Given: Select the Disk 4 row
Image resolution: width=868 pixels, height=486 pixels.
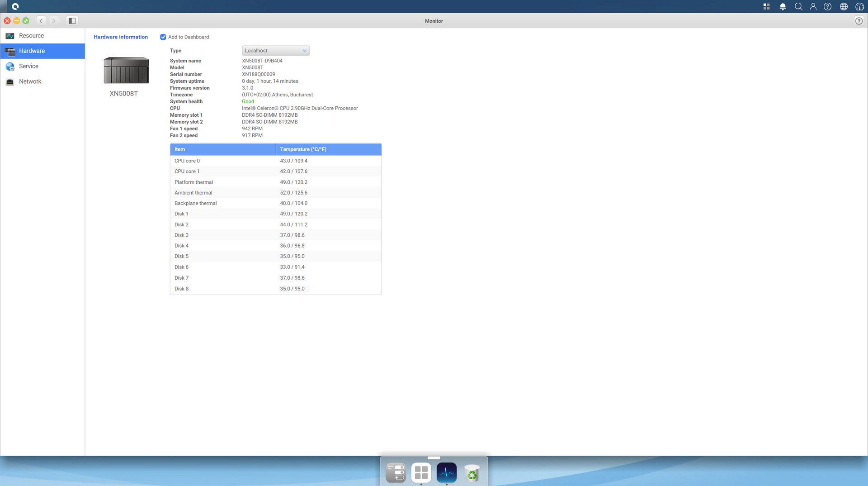Looking at the screenshot, I should coord(276,246).
